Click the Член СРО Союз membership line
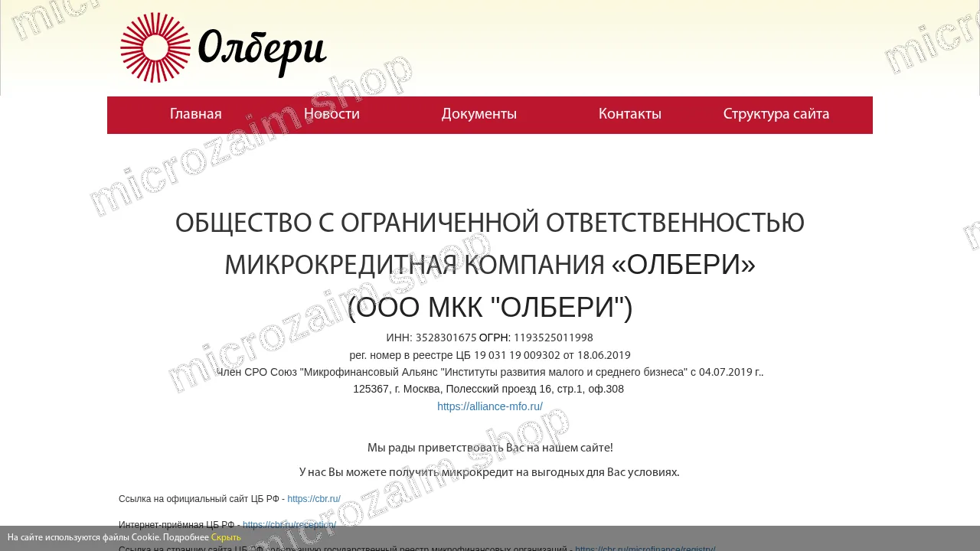The height and width of the screenshot is (551, 980). 490,372
